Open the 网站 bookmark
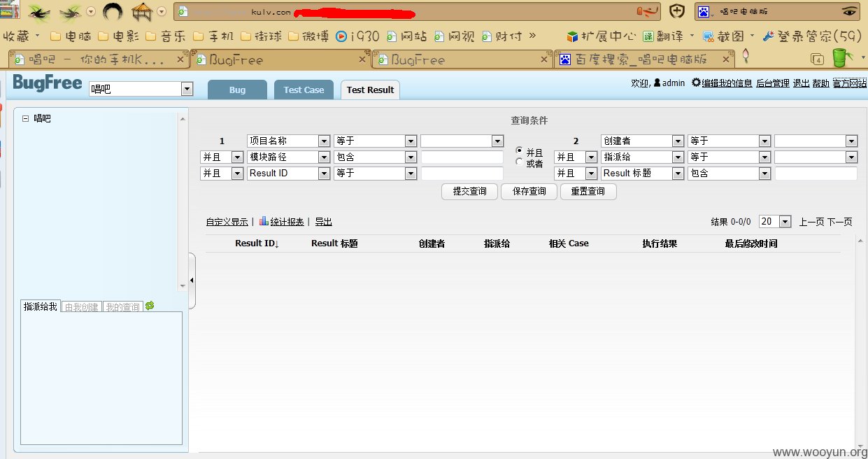Screen dimensions: 868x459 [x=406, y=36]
